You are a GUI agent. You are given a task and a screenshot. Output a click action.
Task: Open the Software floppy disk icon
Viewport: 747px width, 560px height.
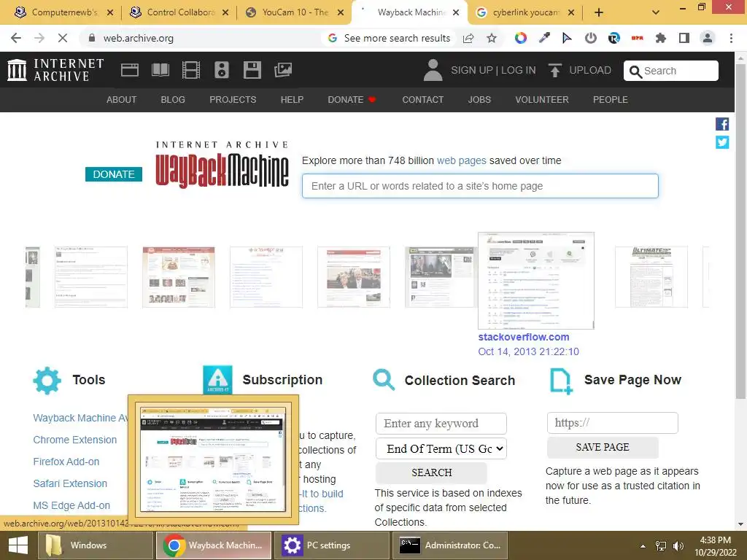(252, 70)
